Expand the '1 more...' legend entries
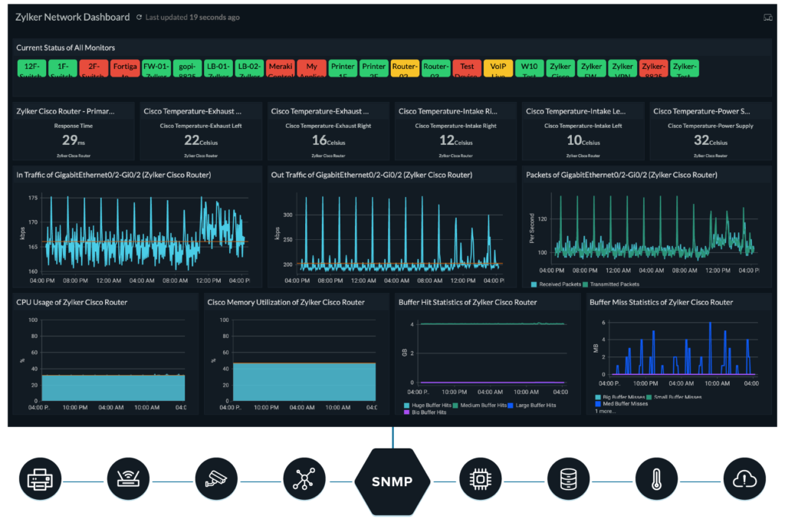785x532 pixels. (x=607, y=411)
